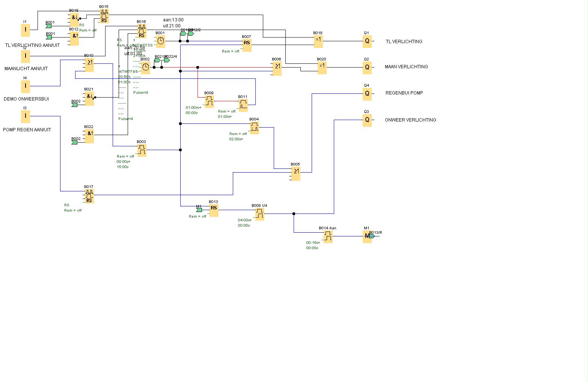The height and width of the screenshot is (382, 588).
Task: Select the Q3 onweer verlichting output block
Action: (367, 120)
